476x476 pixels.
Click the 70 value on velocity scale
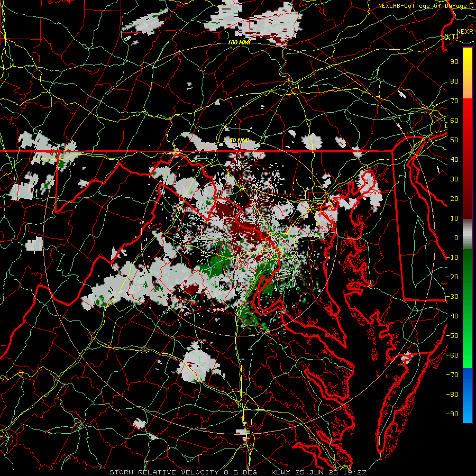(454, 101)
